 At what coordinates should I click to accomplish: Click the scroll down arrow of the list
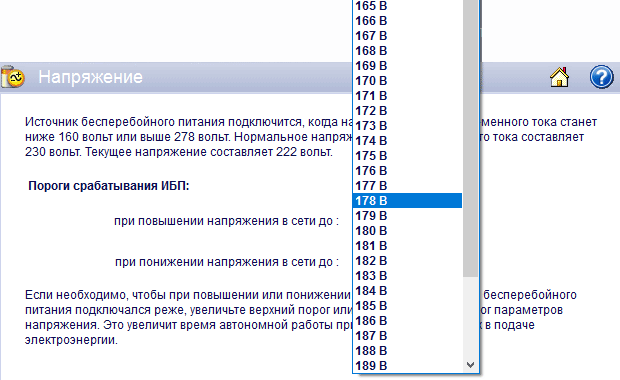470,365
